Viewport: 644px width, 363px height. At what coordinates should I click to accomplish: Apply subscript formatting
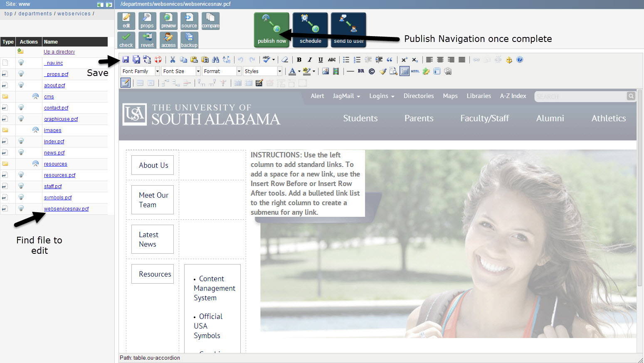415,60
